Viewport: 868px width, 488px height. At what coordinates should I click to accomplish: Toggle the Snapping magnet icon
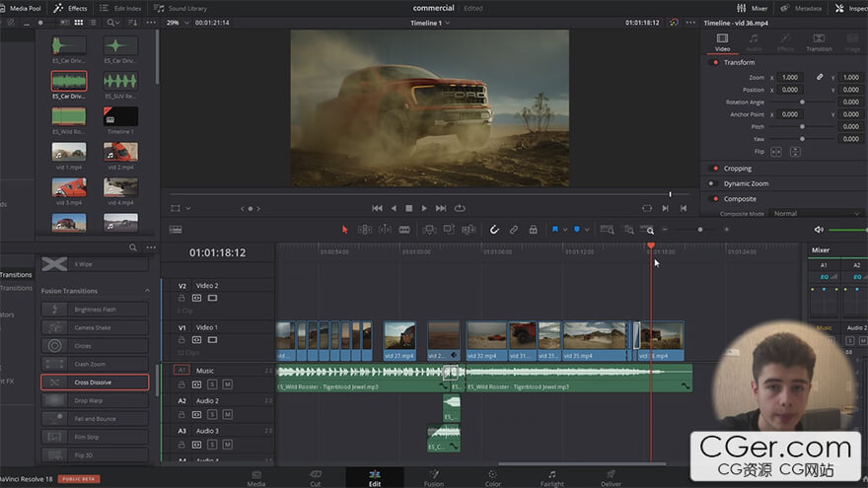(x=494, y=230)
